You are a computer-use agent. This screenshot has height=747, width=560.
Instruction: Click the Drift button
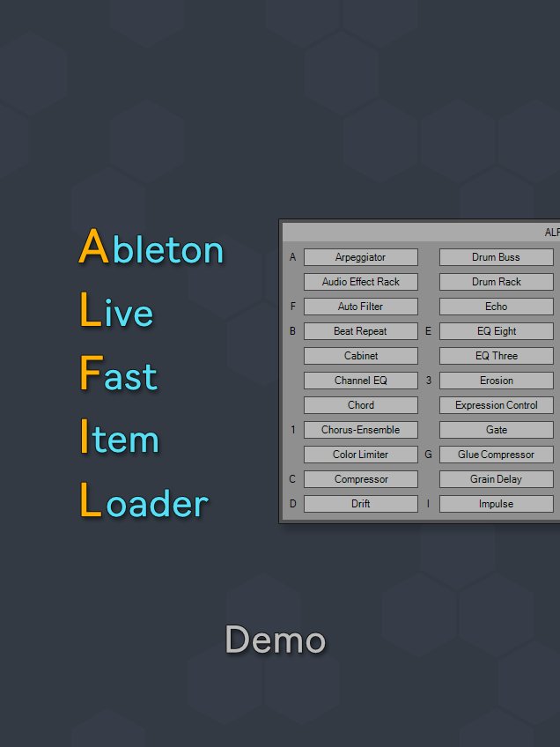[x=361, y=504]
